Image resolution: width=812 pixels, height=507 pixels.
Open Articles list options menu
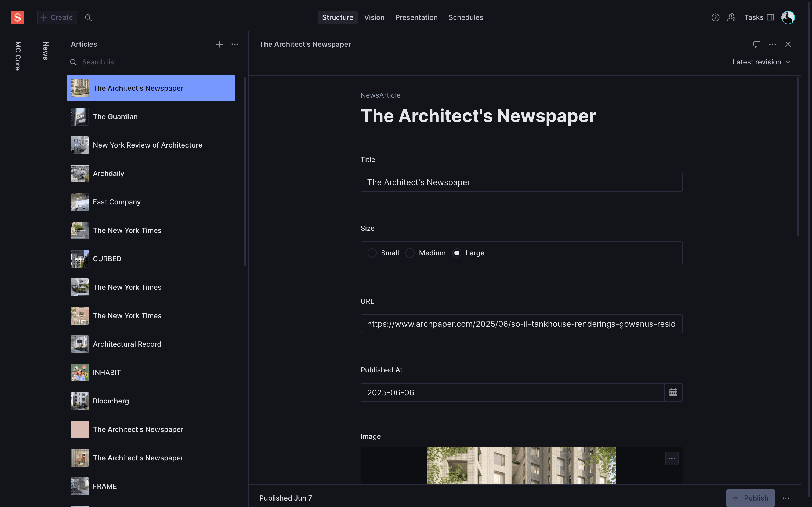[235, 44]
